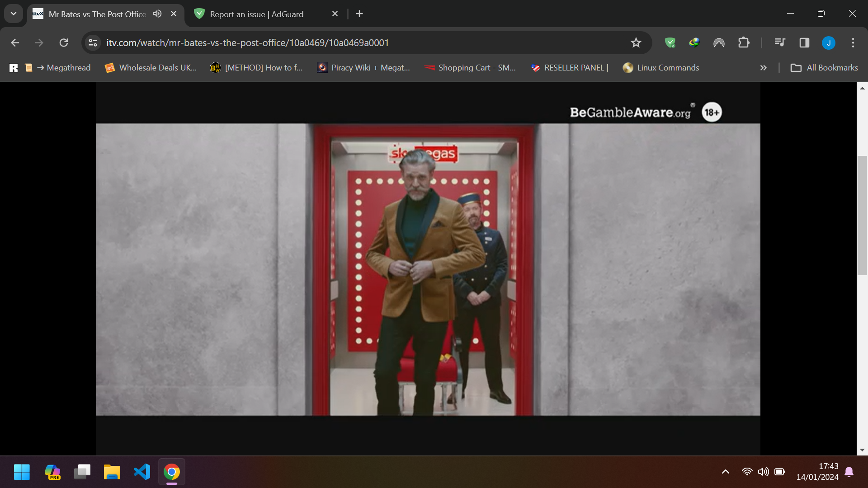Open the Chrome three-dot menu
Viewport: 868px width, 488px height.
tap(854, 42)
